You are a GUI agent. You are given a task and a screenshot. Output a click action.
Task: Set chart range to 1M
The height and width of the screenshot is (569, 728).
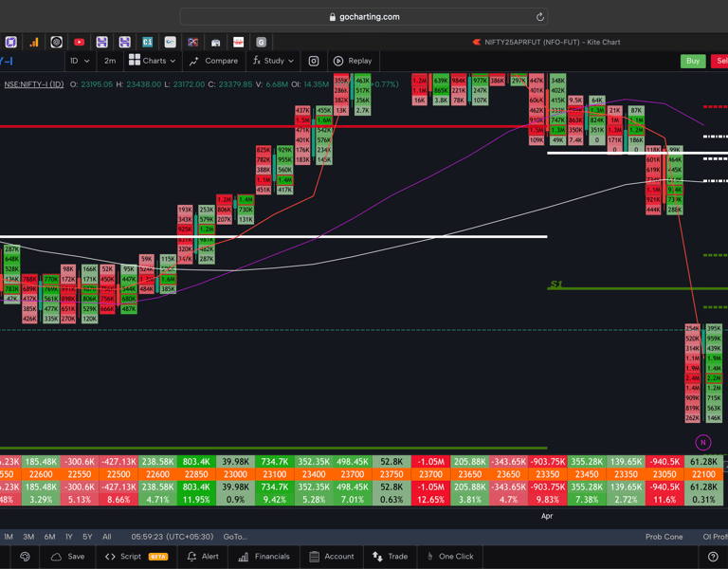coord(9,537)
